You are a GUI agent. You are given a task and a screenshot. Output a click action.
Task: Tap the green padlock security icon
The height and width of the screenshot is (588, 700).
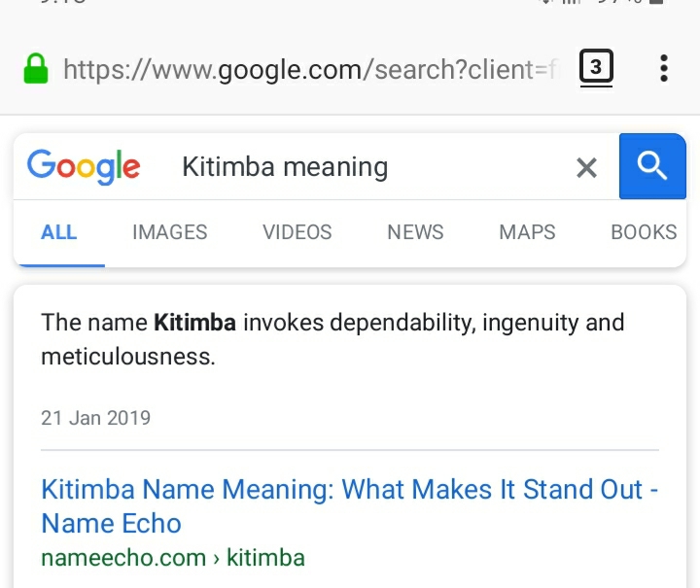point(36,69)
